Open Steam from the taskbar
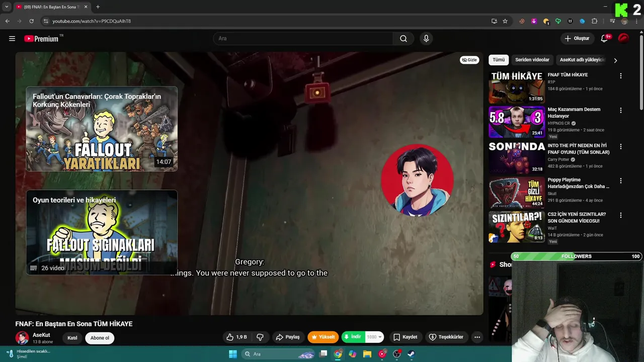644x362 pixels. coord(411,354)
